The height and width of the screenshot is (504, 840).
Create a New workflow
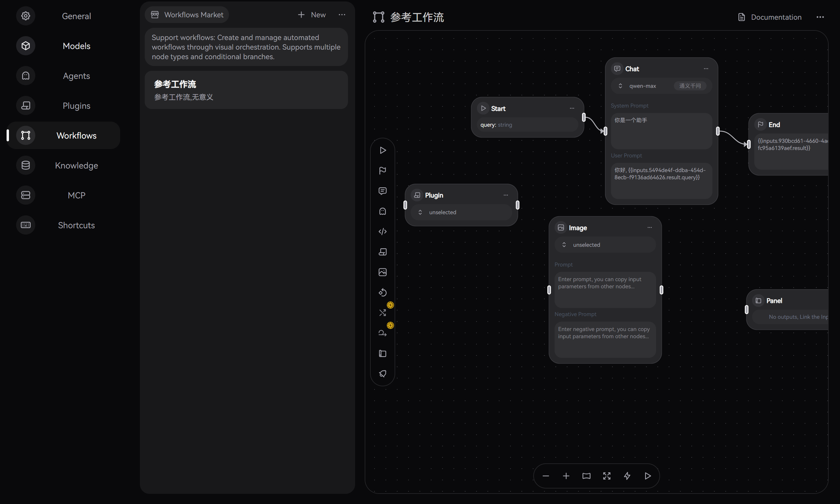(311, 15)
